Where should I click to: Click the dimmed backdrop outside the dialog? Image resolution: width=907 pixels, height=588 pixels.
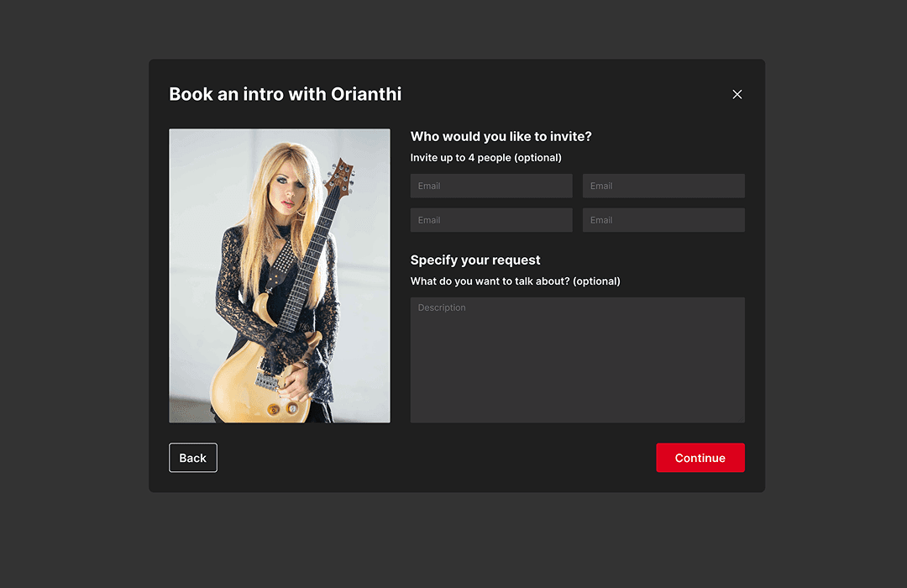[76, 294]
